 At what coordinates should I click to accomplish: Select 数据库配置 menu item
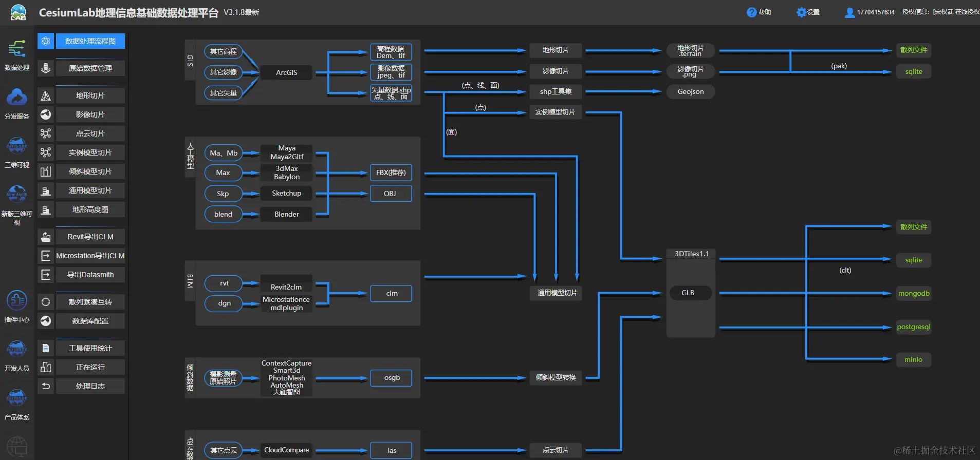[90, 321]
